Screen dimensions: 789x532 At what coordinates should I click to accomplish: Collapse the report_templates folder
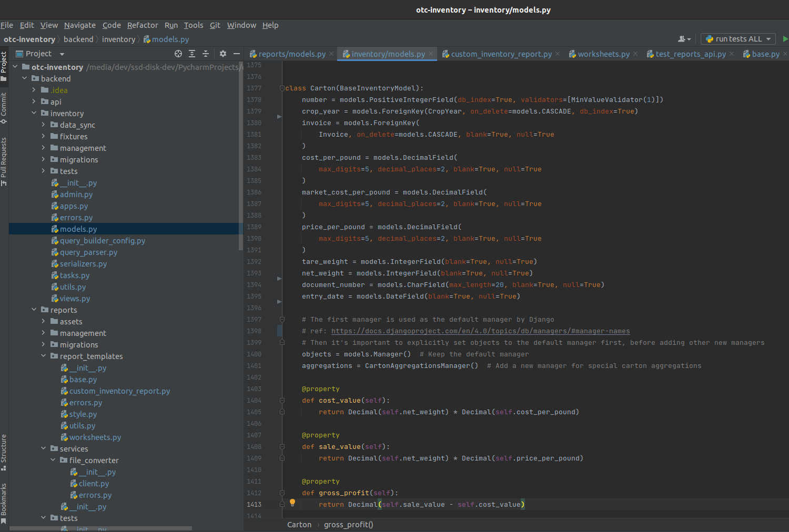43,356
